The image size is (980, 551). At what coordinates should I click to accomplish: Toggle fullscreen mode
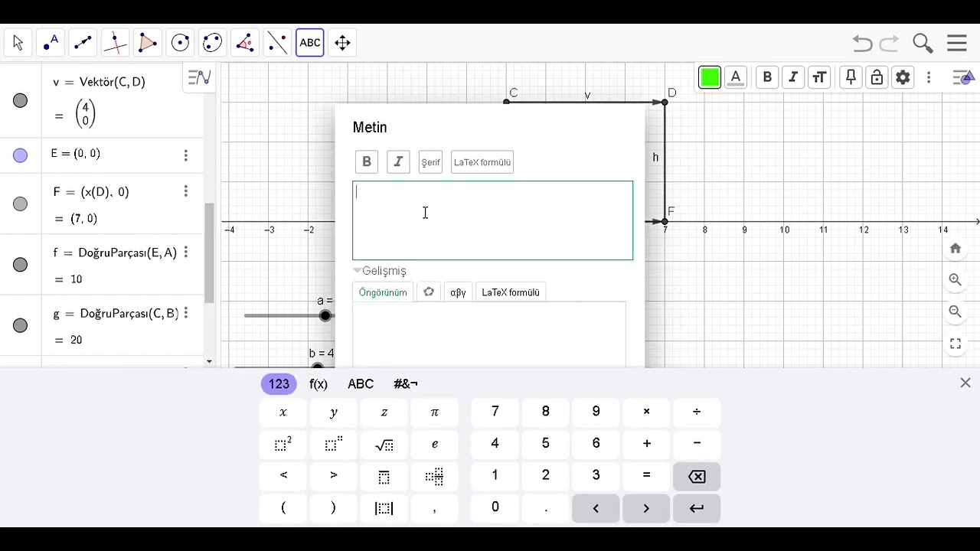point(955,344)
